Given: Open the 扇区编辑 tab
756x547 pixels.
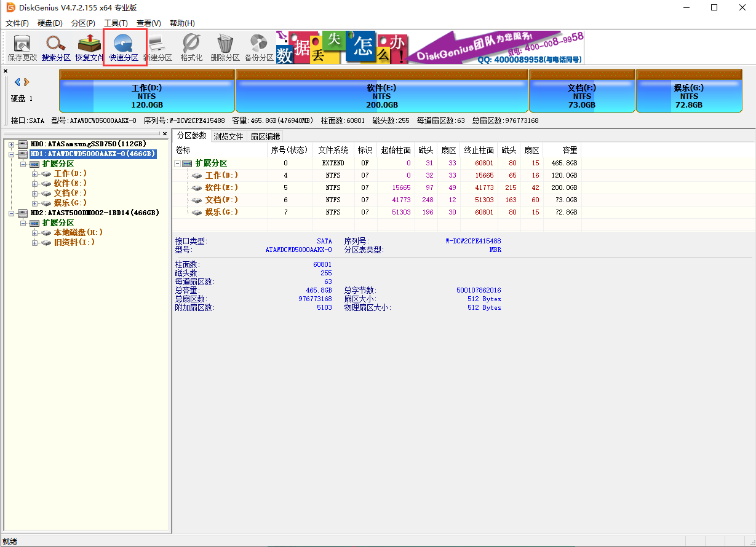Looking at the screenshot, I should tap(265, 136).
